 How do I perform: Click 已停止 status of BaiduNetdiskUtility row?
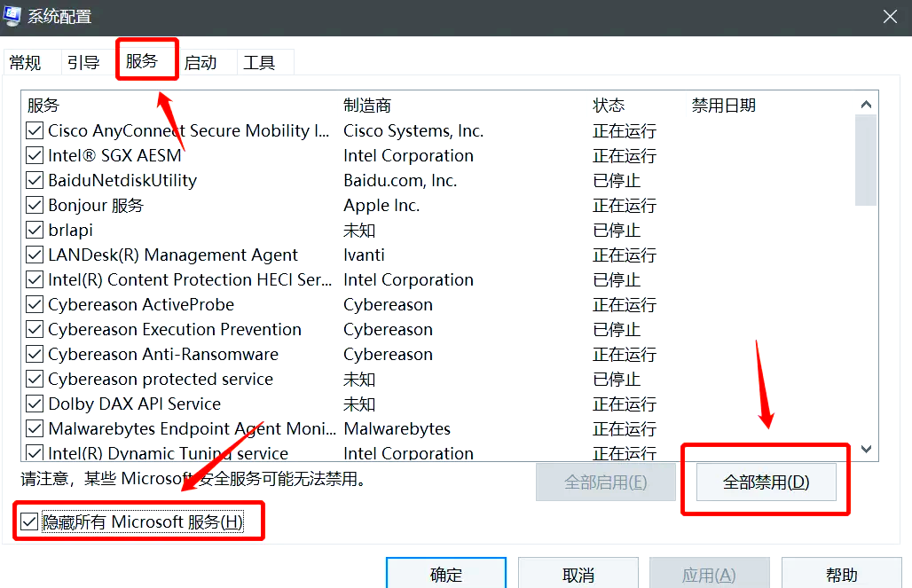(x=617, y=180)
